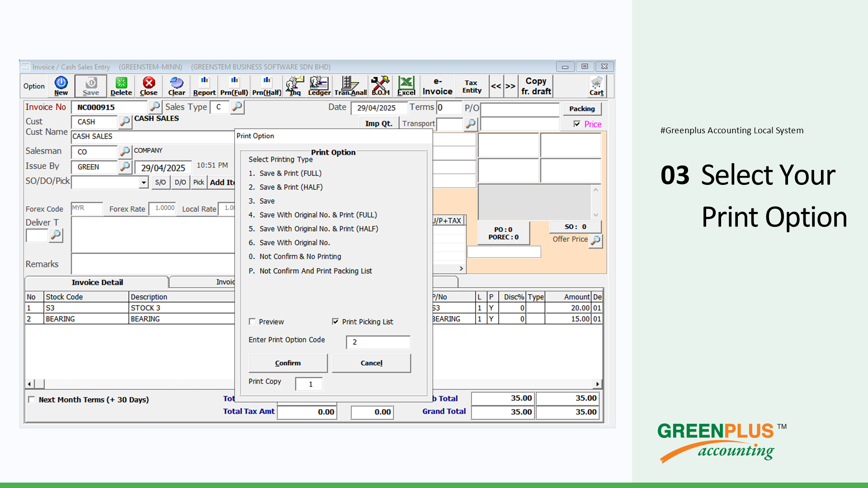Viewport: 868px width, 488px height.
Task: Click the Print Copy field
Action: [309, 384]
